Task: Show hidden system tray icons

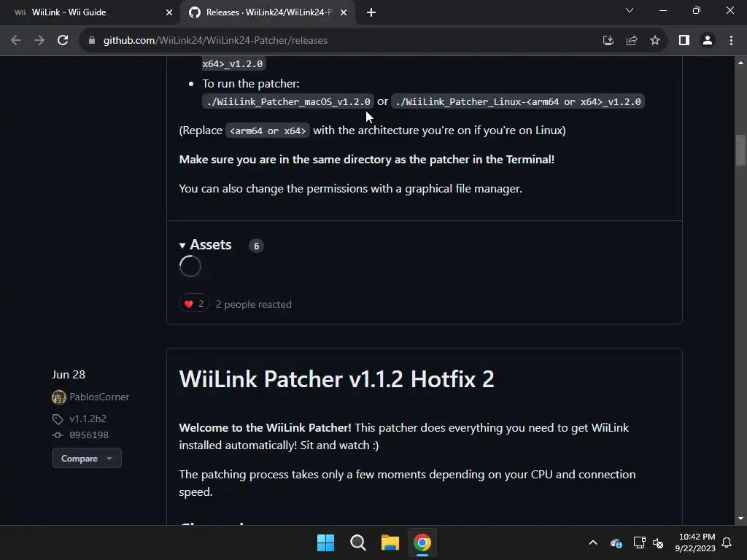Action: [593, 542]
